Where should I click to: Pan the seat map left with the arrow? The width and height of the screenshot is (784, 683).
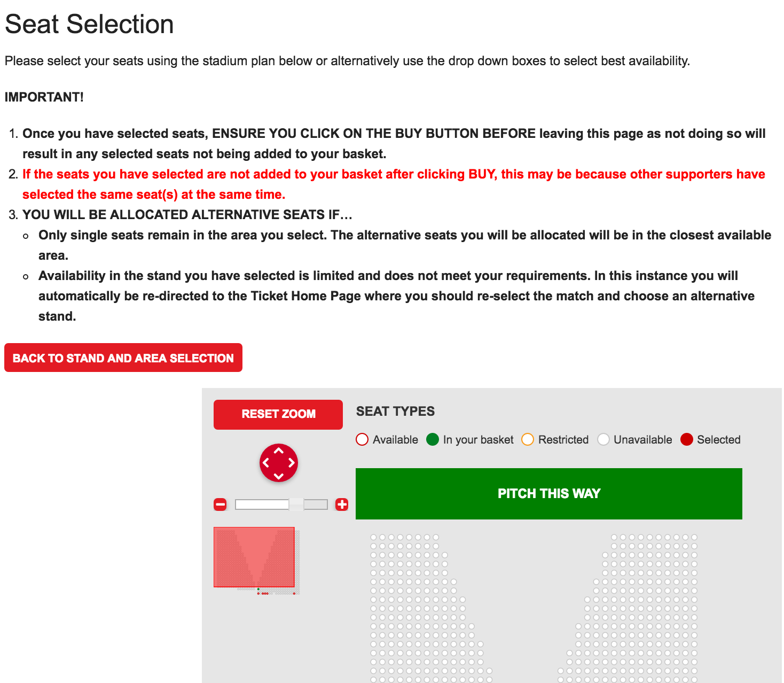point(266,463)
